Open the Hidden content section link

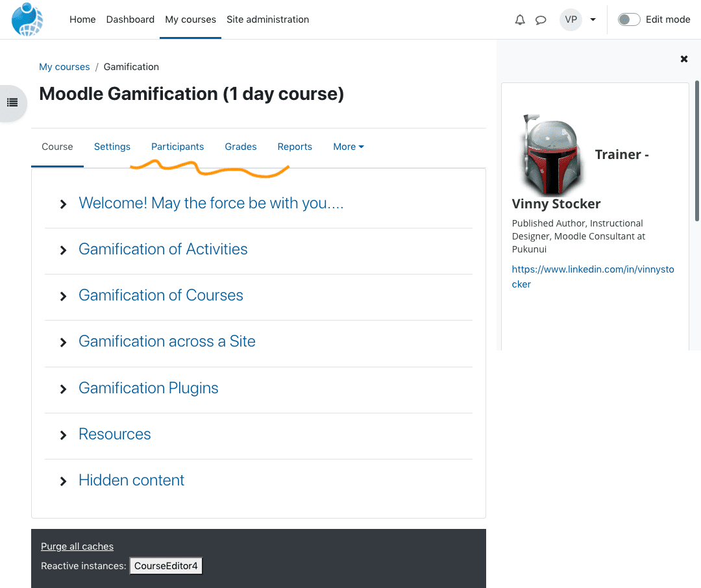click(x=131, y=480)
